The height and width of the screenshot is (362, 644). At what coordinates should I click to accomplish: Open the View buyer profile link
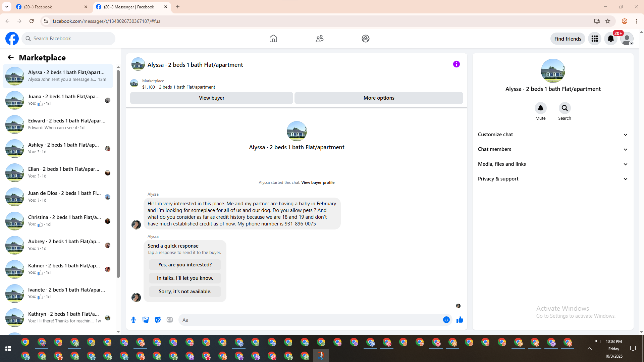(x=318, y=183)
